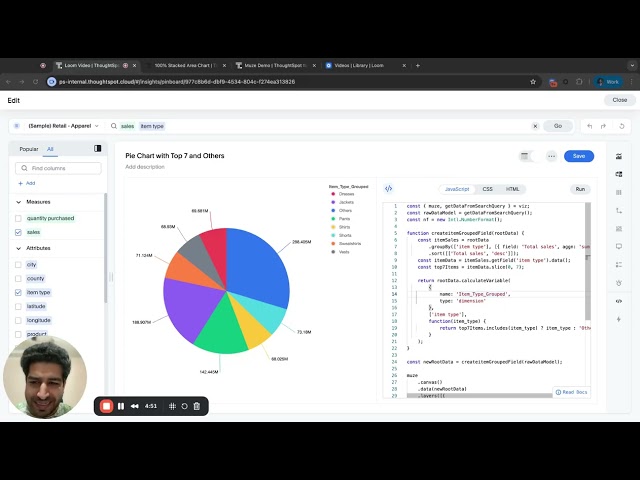This screenshot has width=640, height=480.
Task: Collapse the Attributes section
Action: coord(18,247)
